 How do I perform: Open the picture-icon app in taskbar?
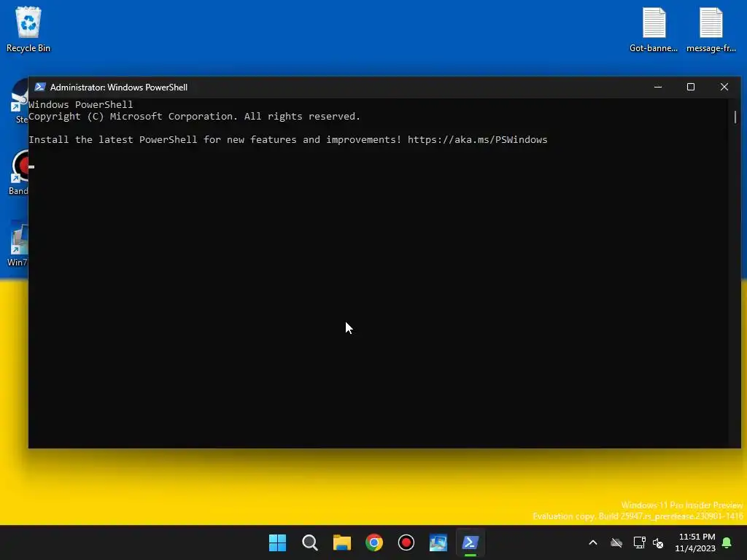pyautogui.click(x=438, y=542)
